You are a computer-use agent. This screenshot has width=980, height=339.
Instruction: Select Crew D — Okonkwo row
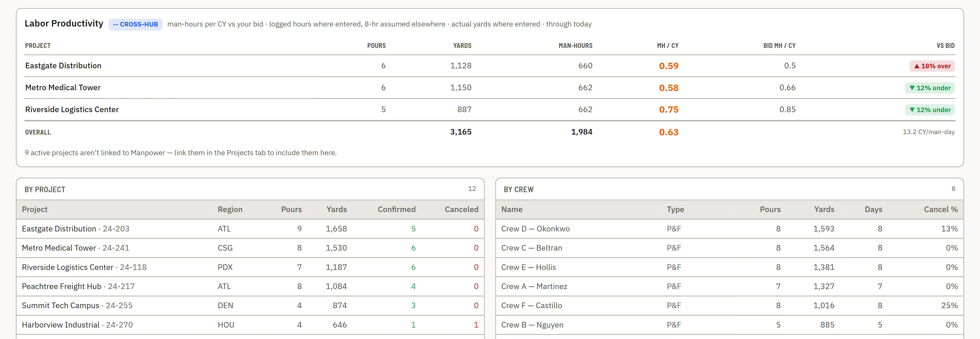coord(729,229)
